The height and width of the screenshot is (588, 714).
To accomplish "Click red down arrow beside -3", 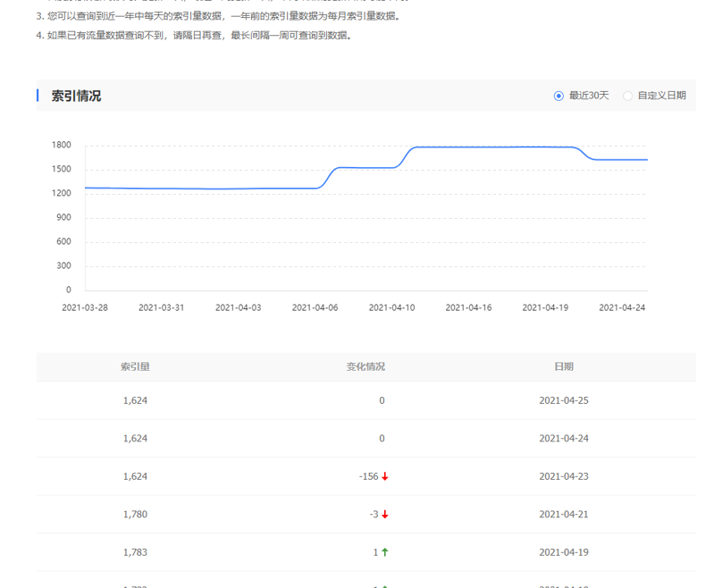I will (385, 515).
